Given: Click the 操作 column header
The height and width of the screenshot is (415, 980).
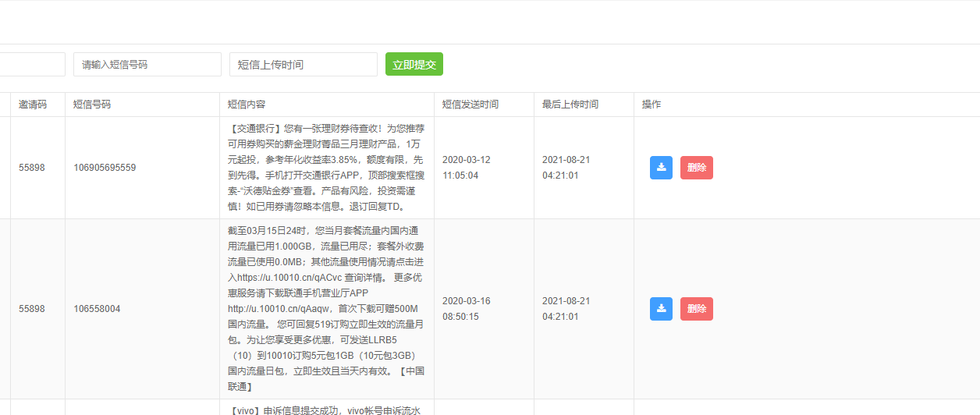Looking at the screenshot, I should (x=651, y=105).
